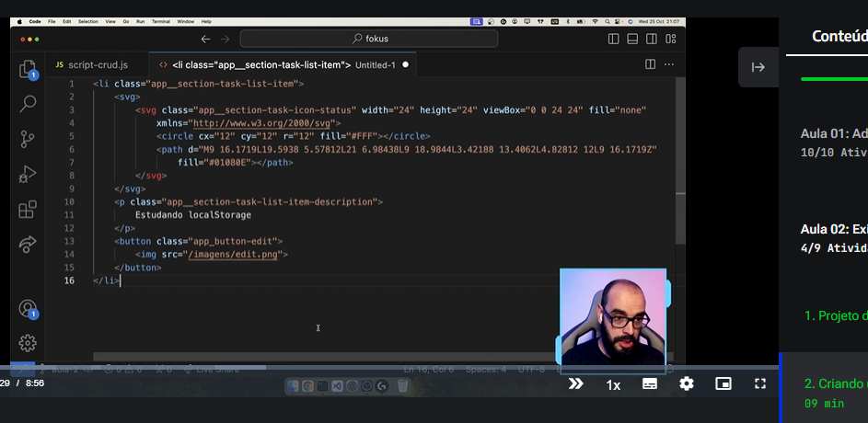Open the Apple menu
The image size is (868, 423).
pos(20,21)
